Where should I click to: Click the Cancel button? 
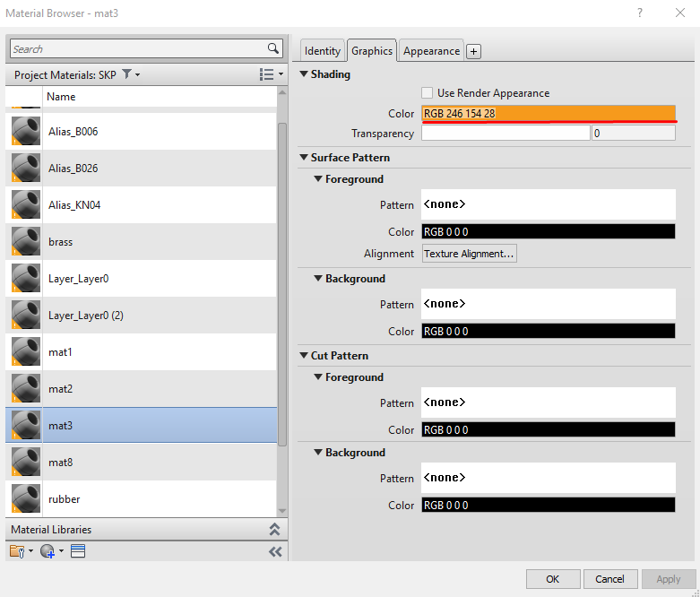pyautogui.click(x=609, y=579)
